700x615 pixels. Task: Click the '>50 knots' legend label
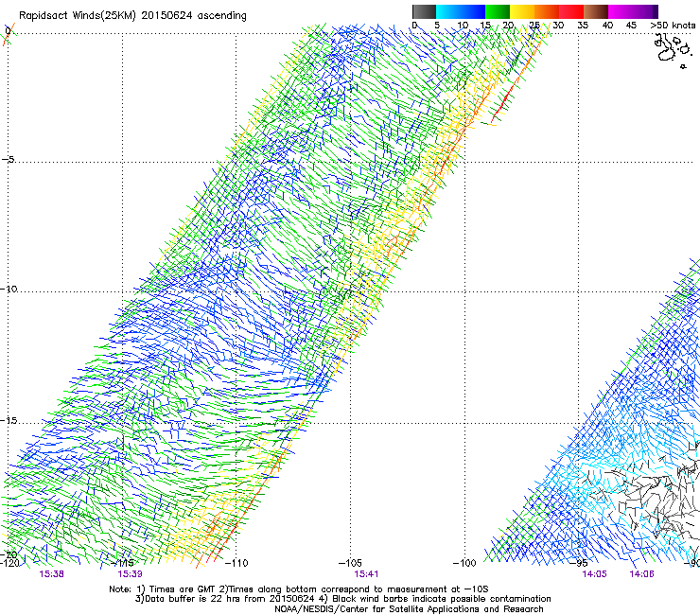pos(673,26)
